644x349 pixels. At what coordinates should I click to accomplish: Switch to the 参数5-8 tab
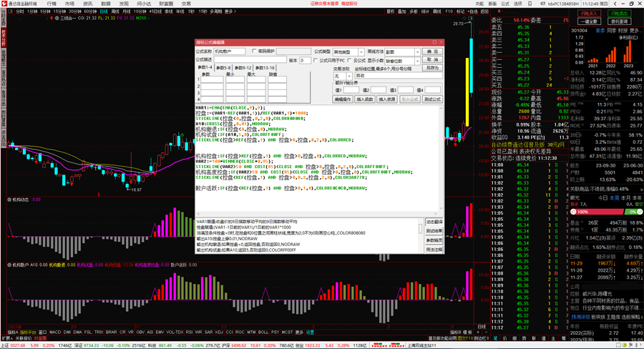[x=223, y=68]
